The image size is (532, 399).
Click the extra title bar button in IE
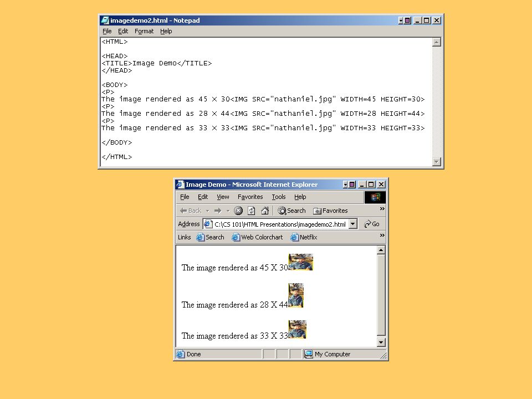[x=349, y=185]
